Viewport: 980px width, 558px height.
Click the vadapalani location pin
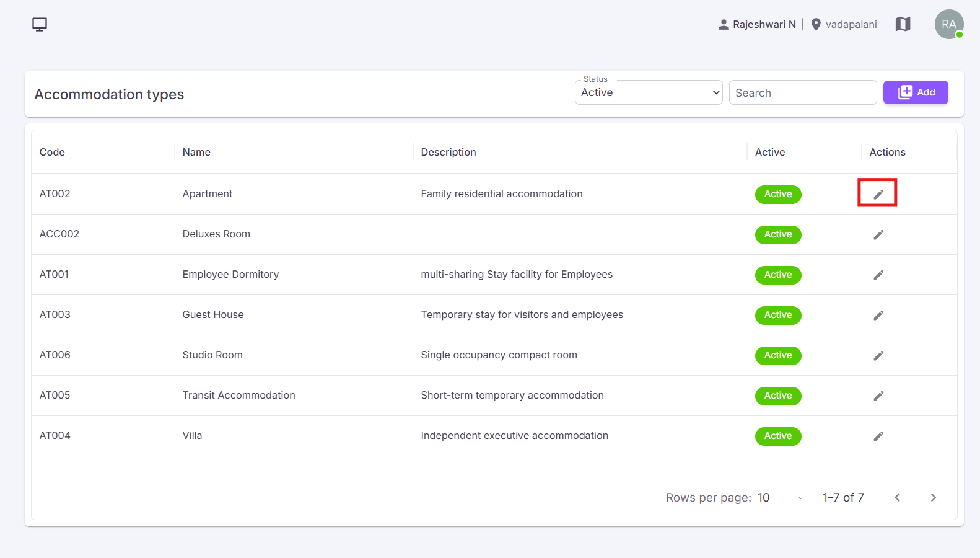click(x=816, y=24)
